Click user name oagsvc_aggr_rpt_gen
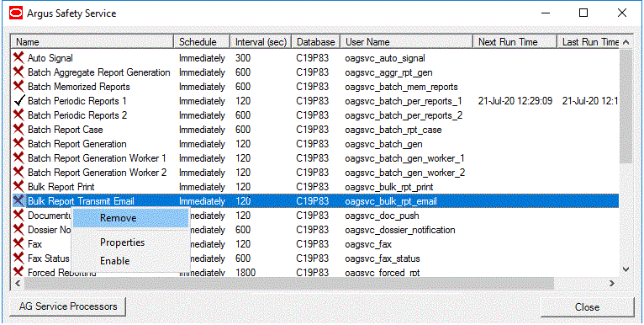 (388, 72)
